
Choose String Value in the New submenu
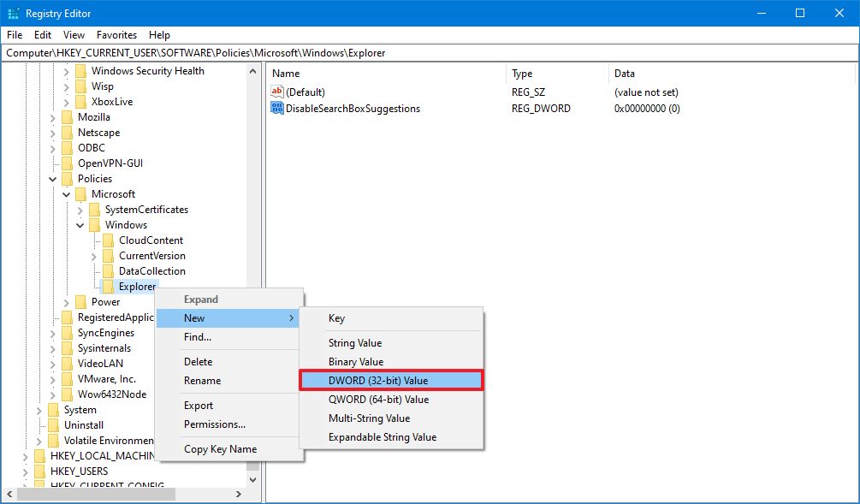pos(355,343)
